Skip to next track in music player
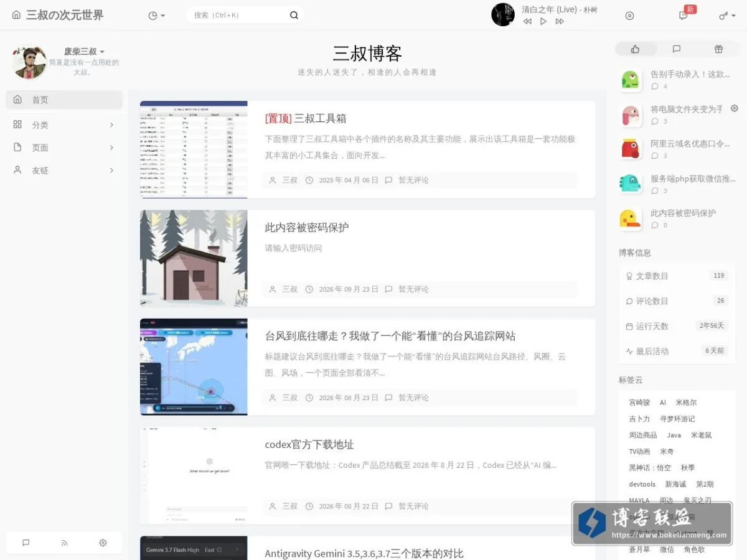 (x=560, y=21)
